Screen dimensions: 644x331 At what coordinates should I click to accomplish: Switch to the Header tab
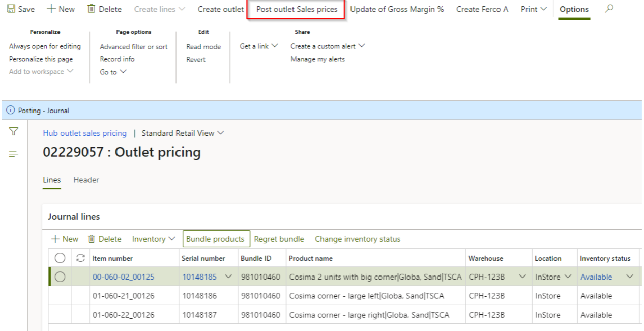point(86,180)
